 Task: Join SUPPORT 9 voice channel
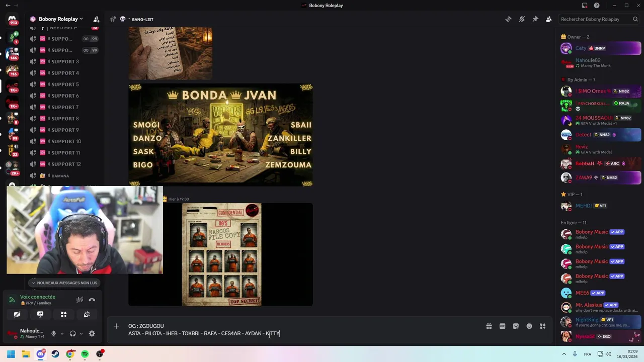pyautogui.click(x=65, y=130)
